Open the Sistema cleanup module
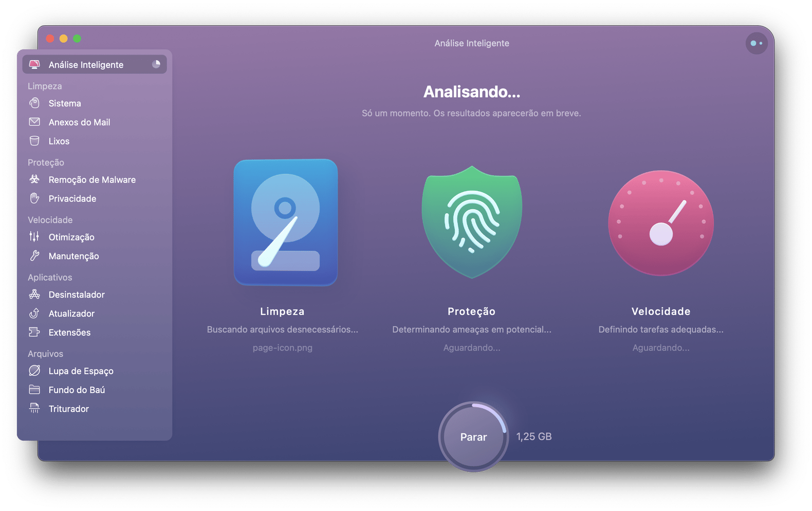Image resolution: width=812 pixels, height=511 pixels. pos(95,103)
